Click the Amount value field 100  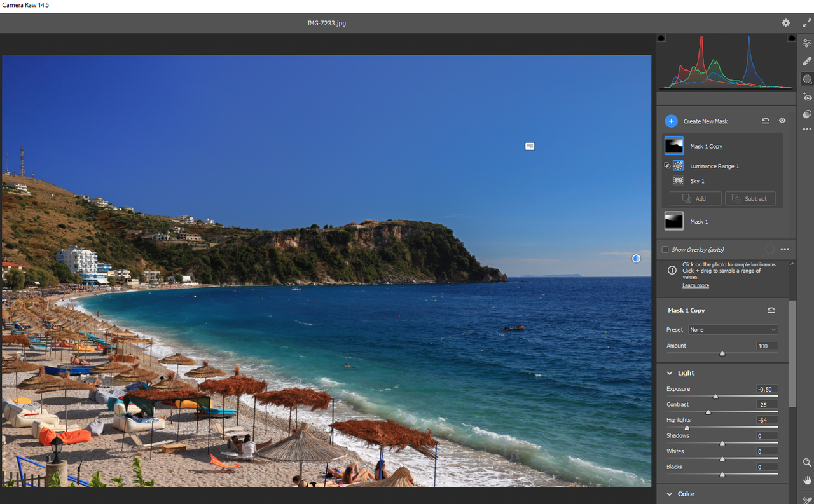pos(767,346)
